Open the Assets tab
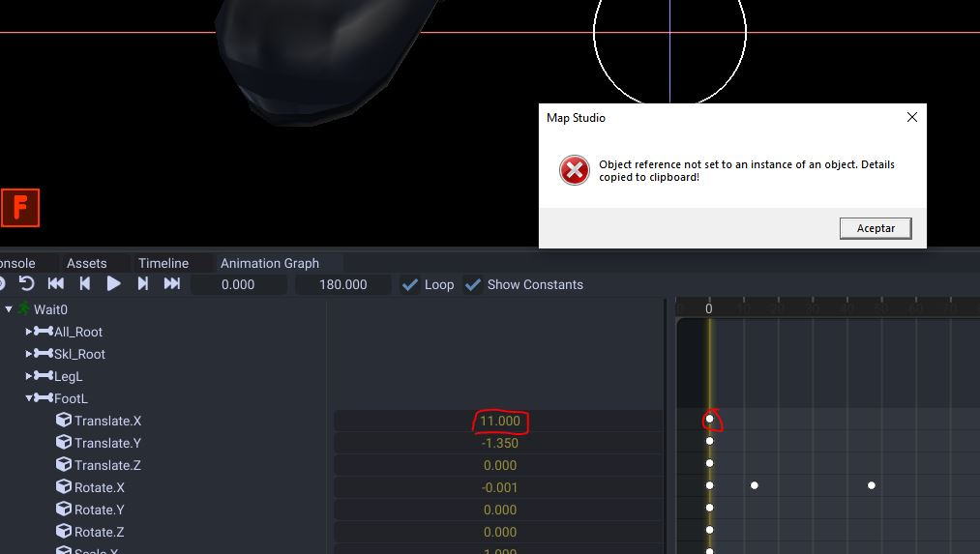 pyautogui.click(x=86, y=263)
